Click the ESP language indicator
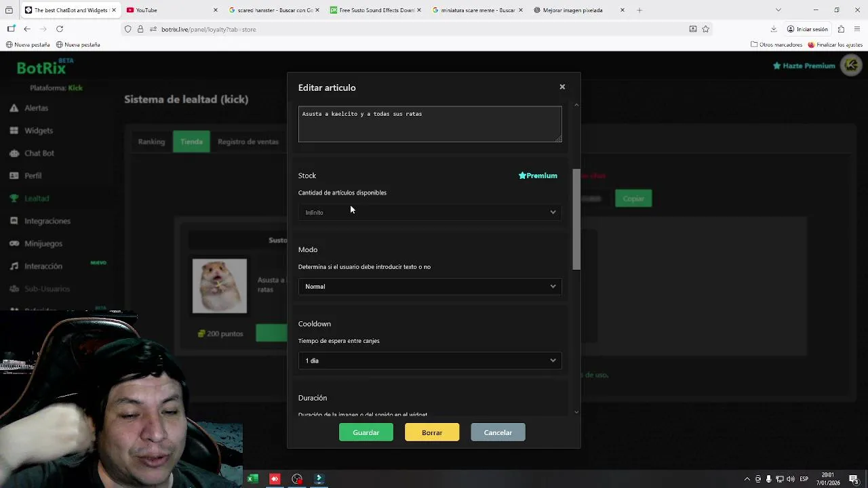The width and height of the screenshot is (868, 488). tap(804, 479)
